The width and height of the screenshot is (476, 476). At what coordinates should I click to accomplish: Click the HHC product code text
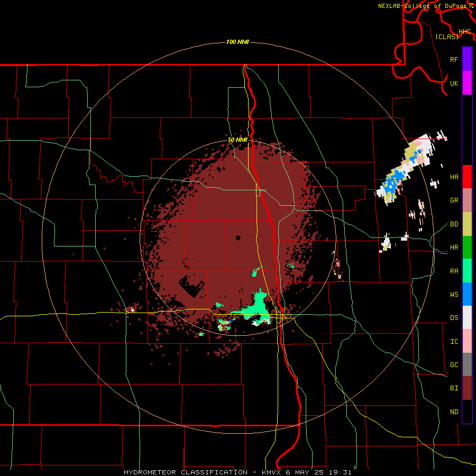tap(465, 32)
